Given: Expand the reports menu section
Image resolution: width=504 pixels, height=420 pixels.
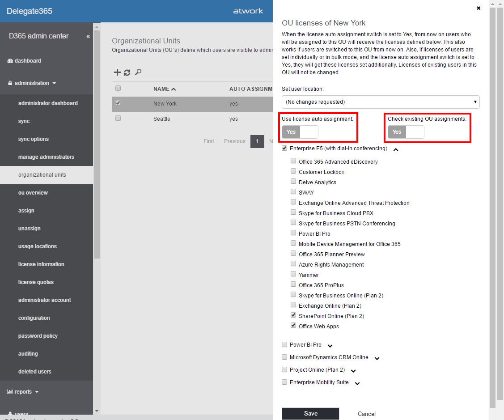Looking at the screenshot, I should point(22,392).
